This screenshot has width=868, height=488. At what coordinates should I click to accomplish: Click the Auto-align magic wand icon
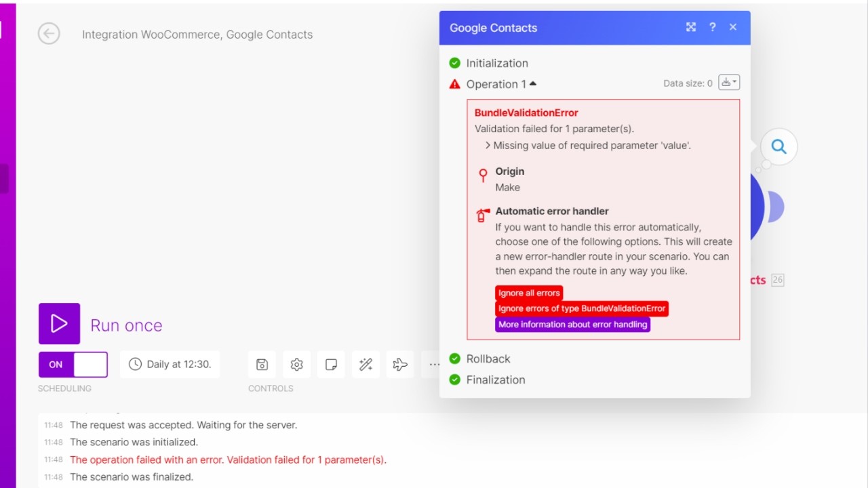[x=366, y=365]
